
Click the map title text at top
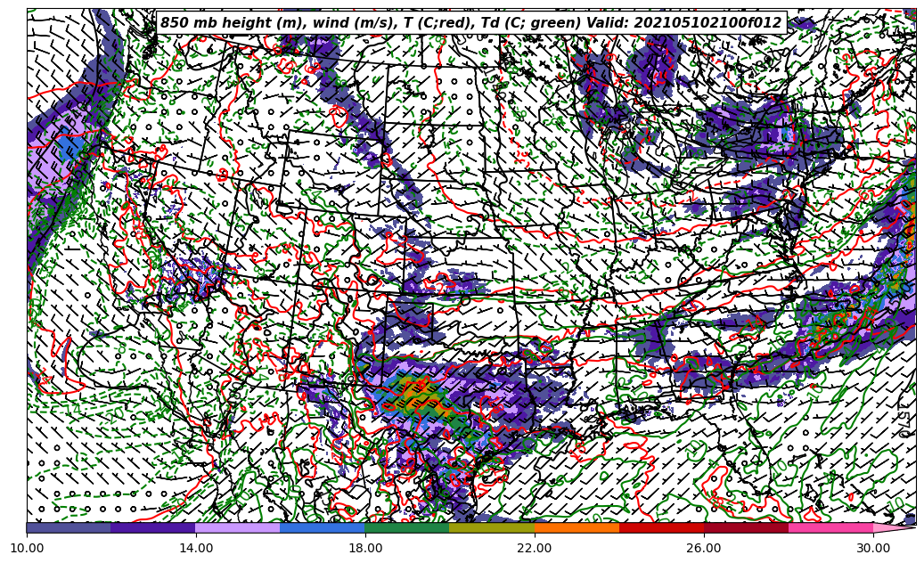tap(470, 23)
